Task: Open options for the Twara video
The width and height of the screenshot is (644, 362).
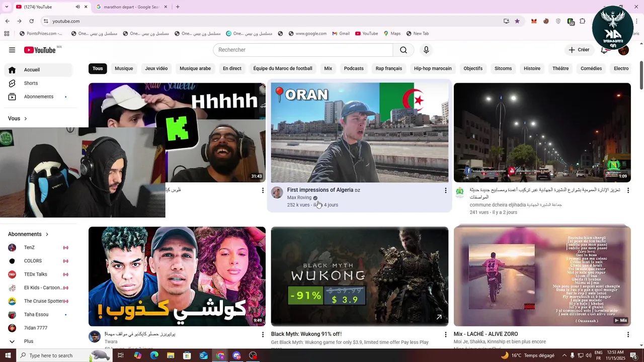Action: [263, 334]
